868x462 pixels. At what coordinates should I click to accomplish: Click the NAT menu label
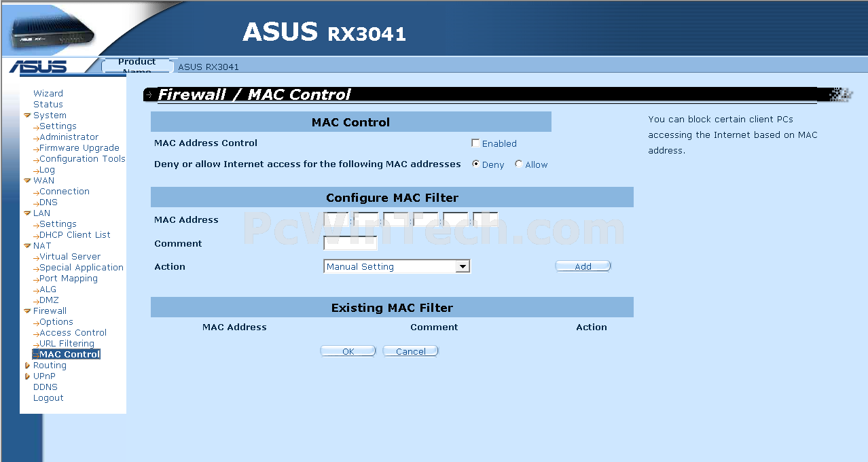(x=42, y=246)
